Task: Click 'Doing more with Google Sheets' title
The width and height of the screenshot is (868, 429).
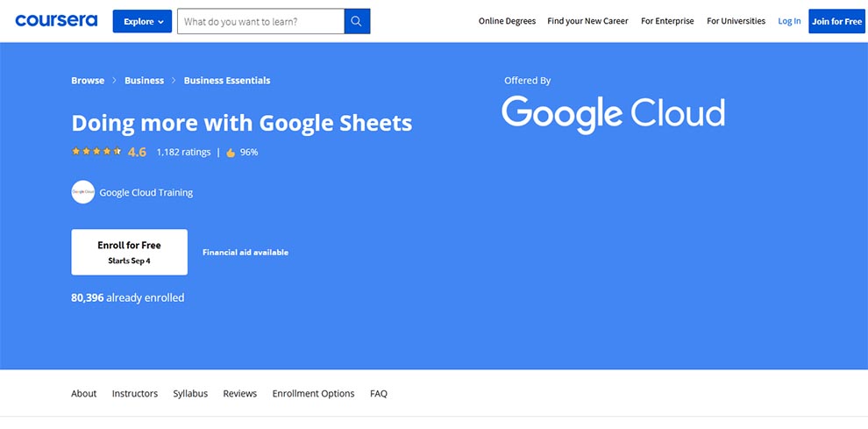Action: pyautogui.click(x=242, y=123)
